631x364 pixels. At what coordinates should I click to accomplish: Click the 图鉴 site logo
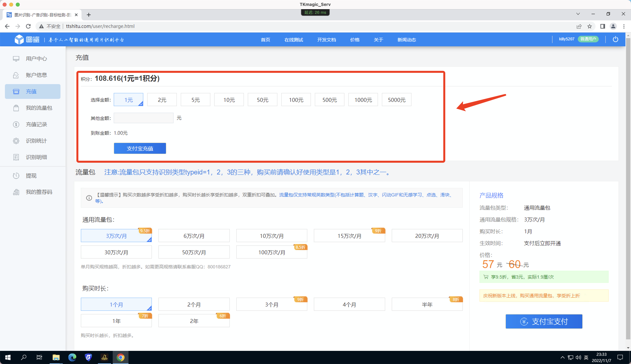(x=26, y=39)
